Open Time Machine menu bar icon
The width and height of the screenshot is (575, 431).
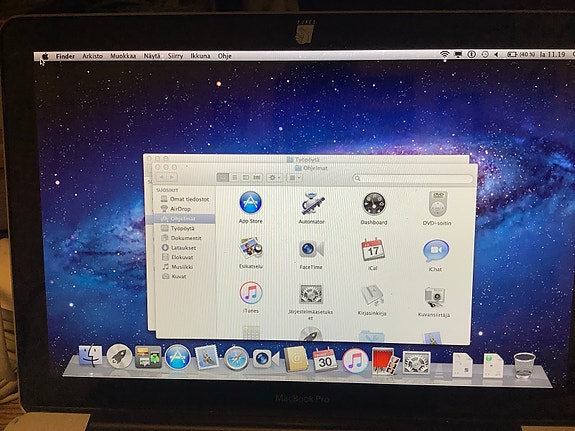click(485, 54)
